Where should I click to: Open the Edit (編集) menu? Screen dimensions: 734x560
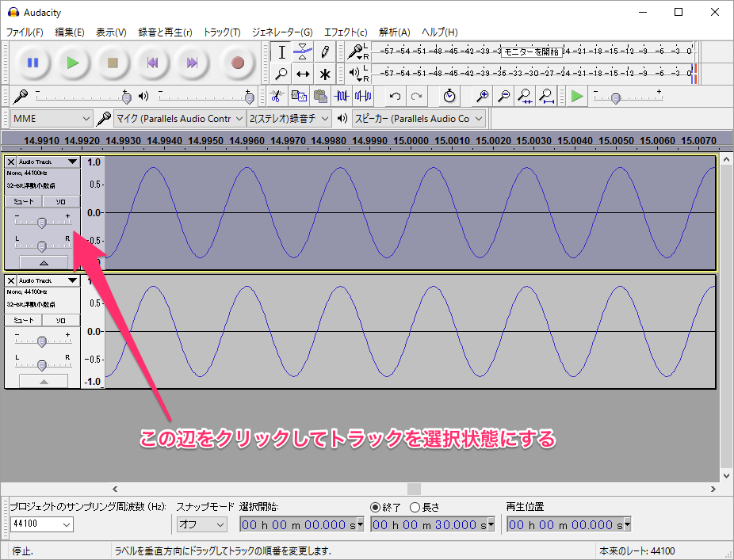[x=69, y=32]
